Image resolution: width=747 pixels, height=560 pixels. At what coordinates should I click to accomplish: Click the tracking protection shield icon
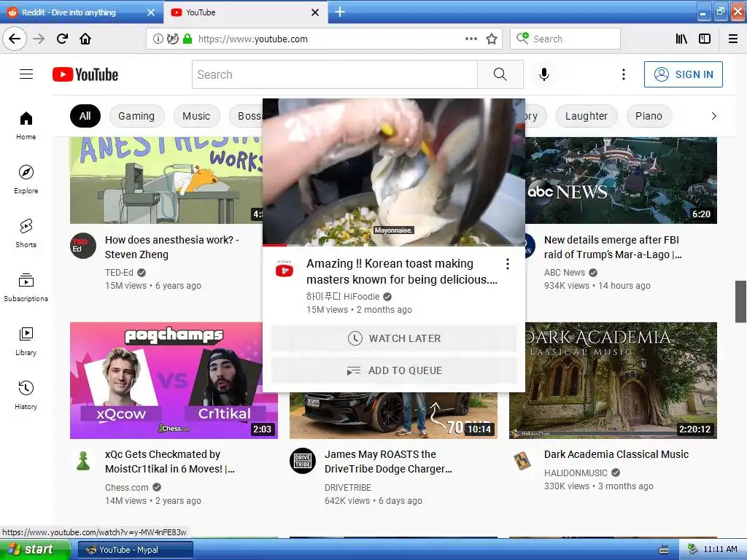172,39
